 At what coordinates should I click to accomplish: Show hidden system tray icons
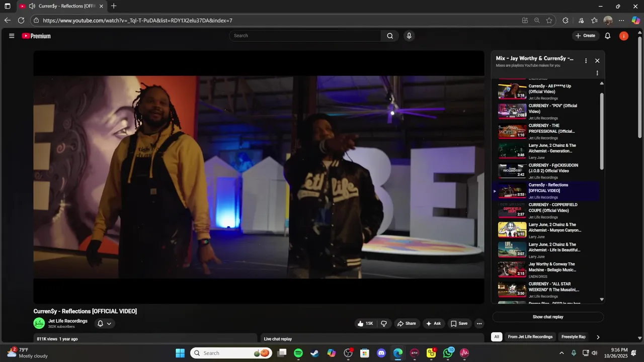point(561,353)
